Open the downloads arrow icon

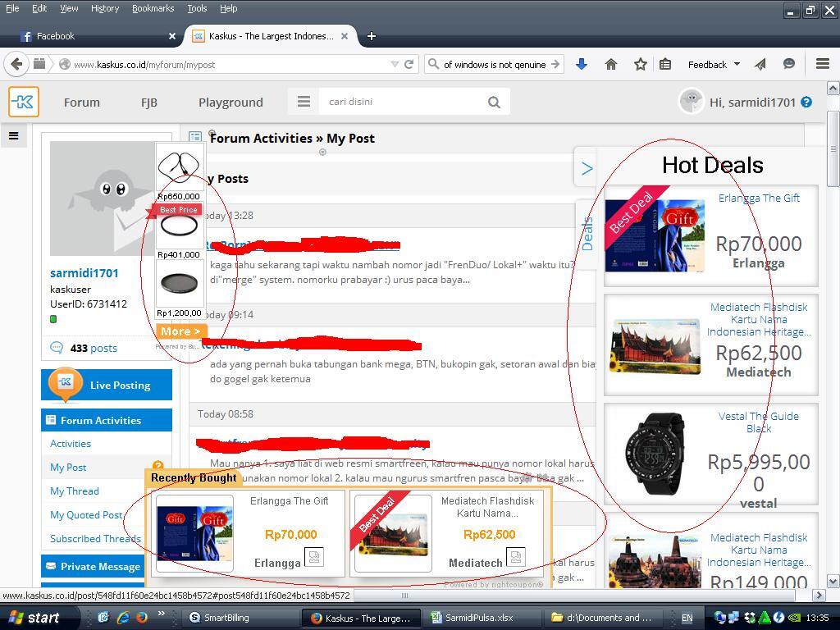[x=582, y=64]
